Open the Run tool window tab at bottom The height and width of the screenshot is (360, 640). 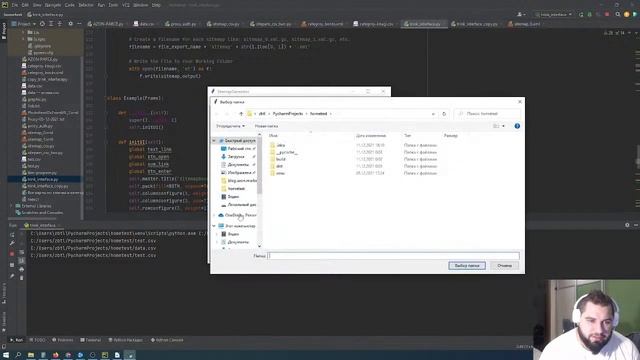click(x=17, y=340)
